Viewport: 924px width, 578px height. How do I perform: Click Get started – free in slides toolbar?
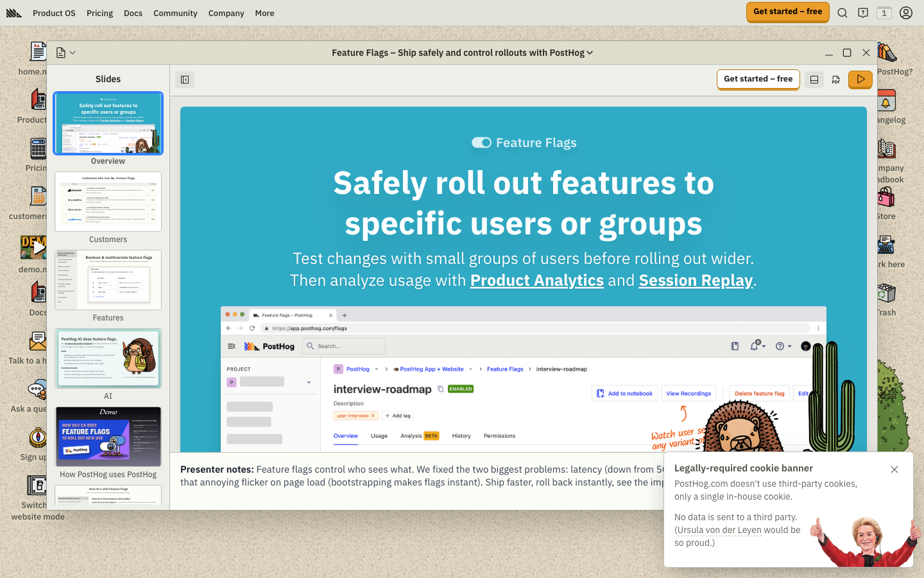[x=758, y=79]
